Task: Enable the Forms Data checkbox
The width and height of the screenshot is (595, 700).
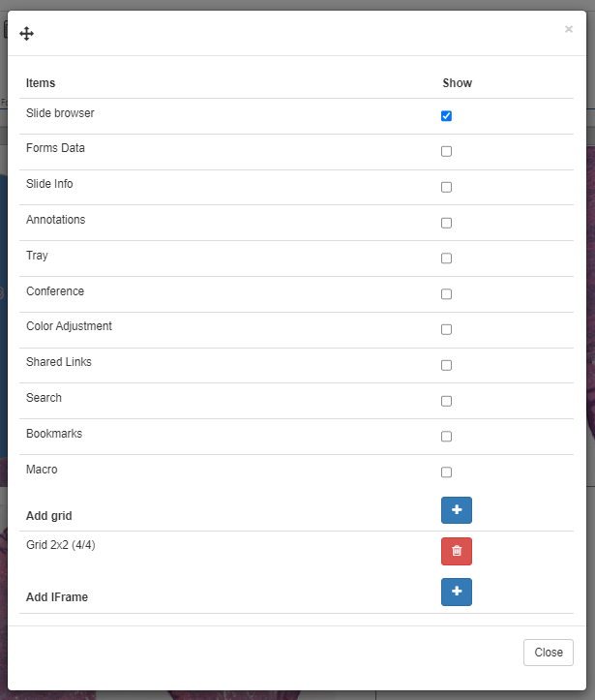Action: click(x=446, y=151)
